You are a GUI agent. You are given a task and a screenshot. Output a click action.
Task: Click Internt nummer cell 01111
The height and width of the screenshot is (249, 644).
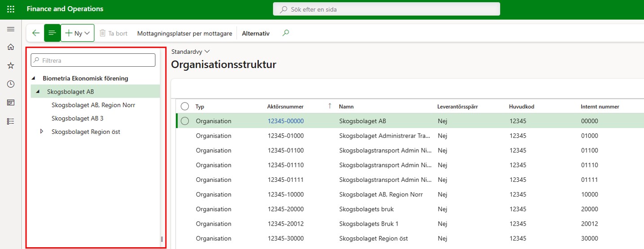click(x=590, y=180)
